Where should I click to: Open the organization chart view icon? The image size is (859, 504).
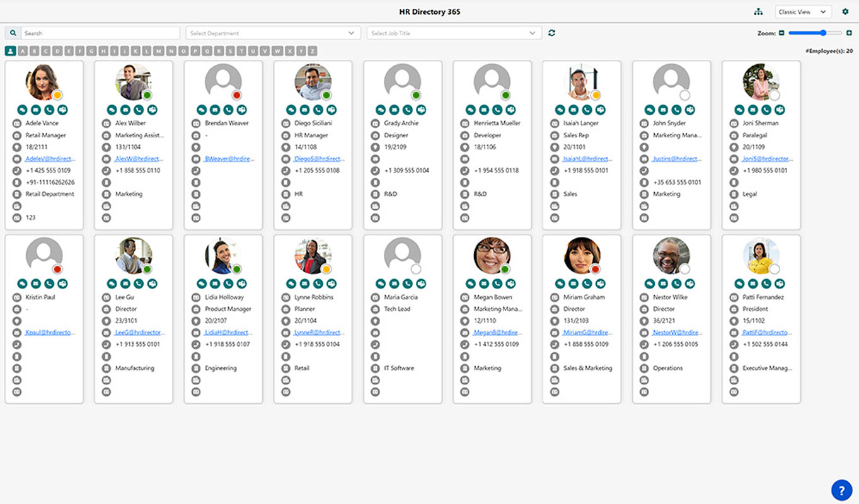point(758,12)
